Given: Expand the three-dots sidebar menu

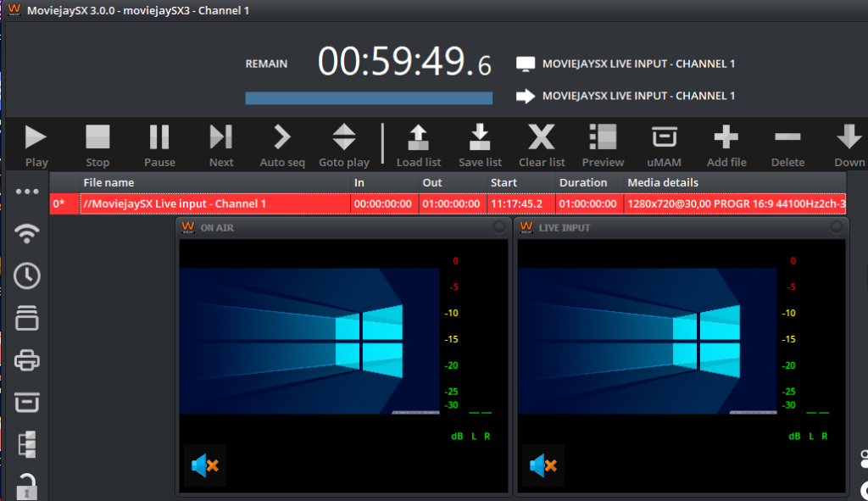Looking at the screenshot, I should point(27,192).
